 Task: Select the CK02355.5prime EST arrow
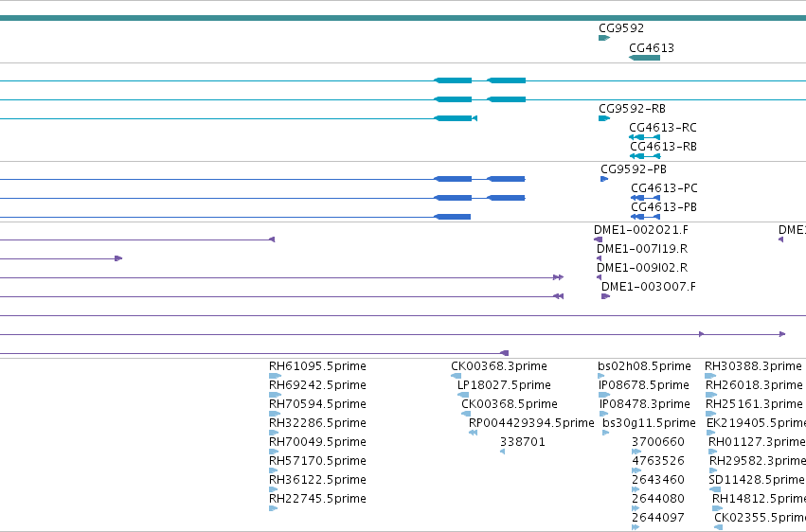tap(719, 527)
